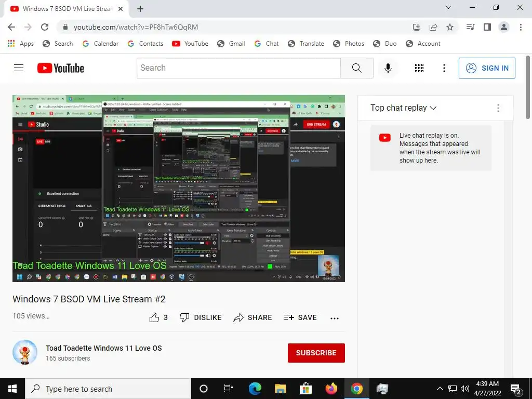
Task: Click the red SUBSCRIBE button
Action: coord(316,353)
